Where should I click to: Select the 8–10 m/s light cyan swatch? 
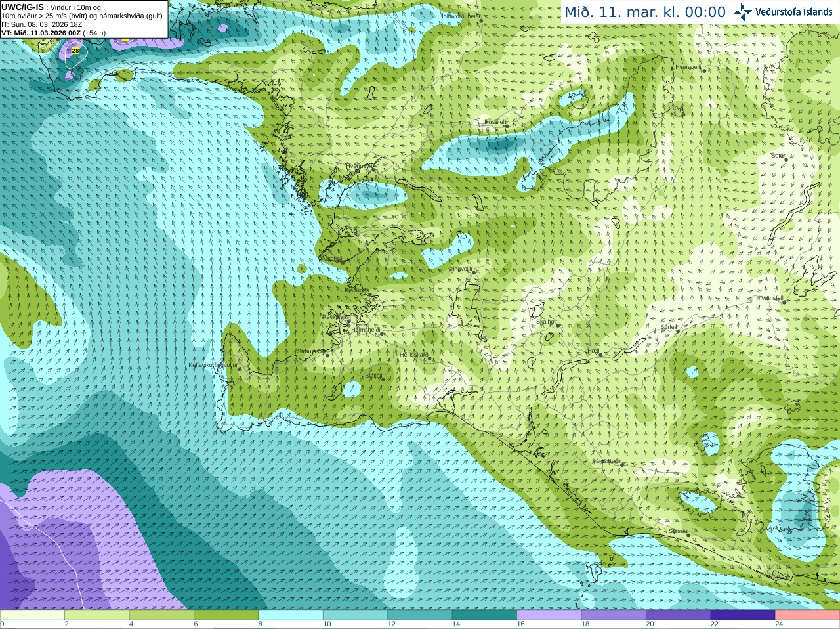[291, 615]
